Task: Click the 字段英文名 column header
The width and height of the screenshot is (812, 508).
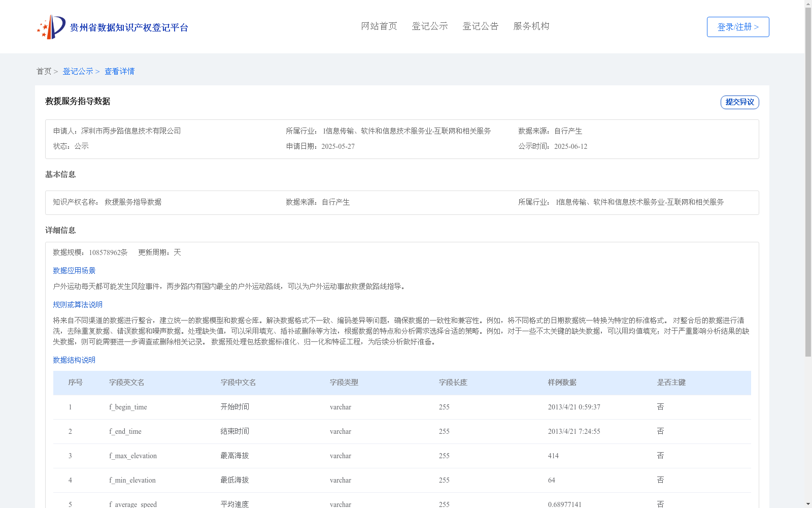Action: 126,383
